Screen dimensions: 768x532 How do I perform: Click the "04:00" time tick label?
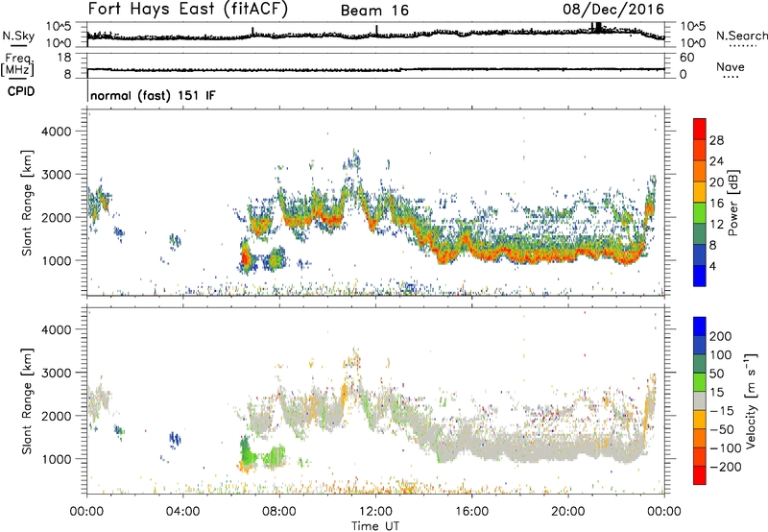pos(182,512)
